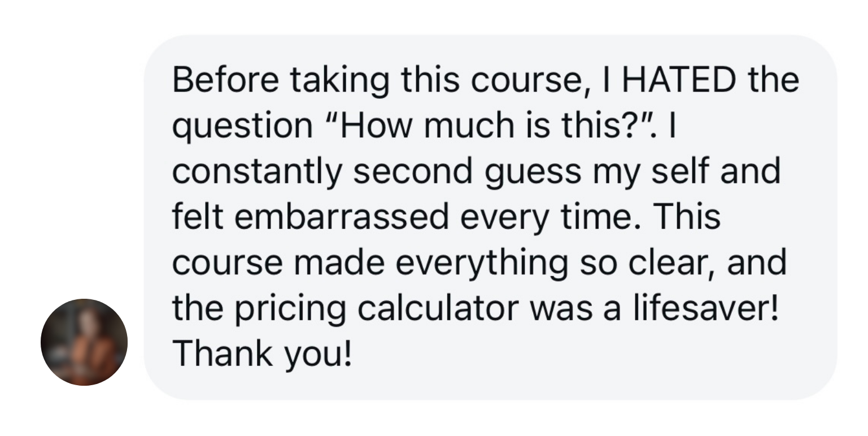The image size is (868, 436).
Task: Click the word "calculator"
Action: (437, 309)
